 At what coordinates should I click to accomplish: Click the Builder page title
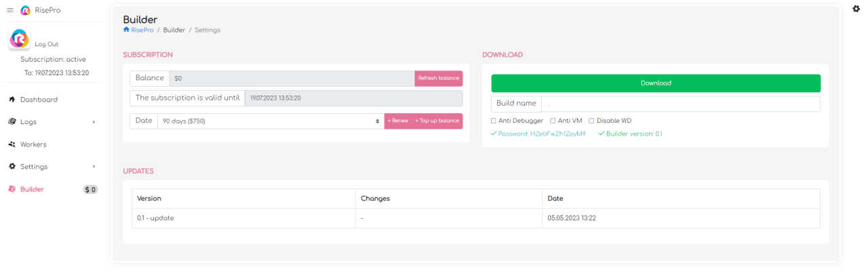tap(140, 19)
